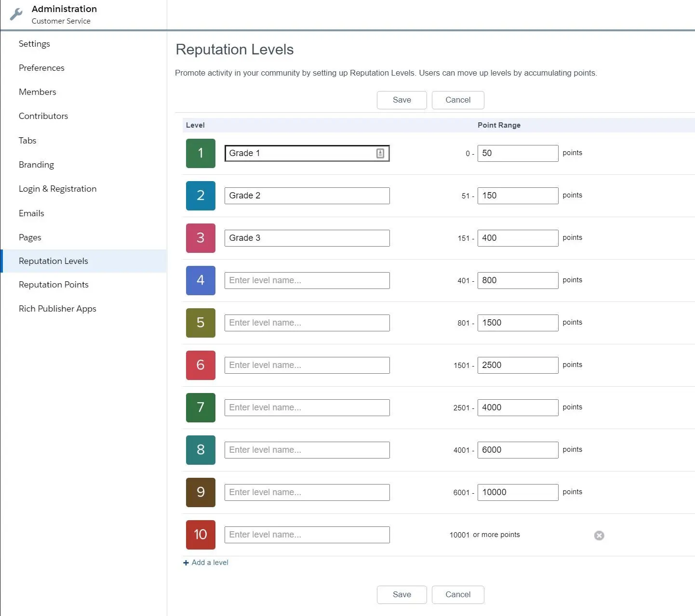Screen dimensions: 695x616
Task: Click the level 7 name field
Action: [307, 407]
